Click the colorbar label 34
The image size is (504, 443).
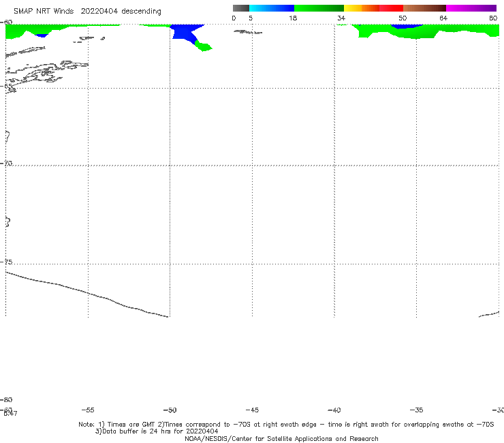[341, 18]
